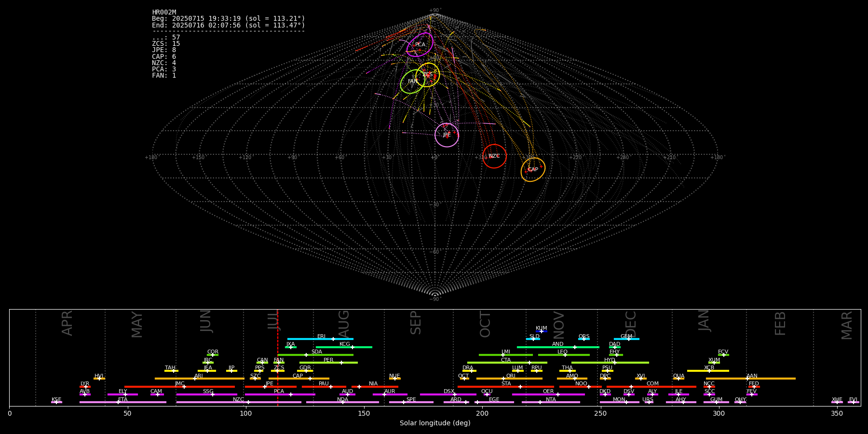Select the Beg: 20250715 19:33:19 line
This screenshot has width=868, height=434.
coord(229,19)
